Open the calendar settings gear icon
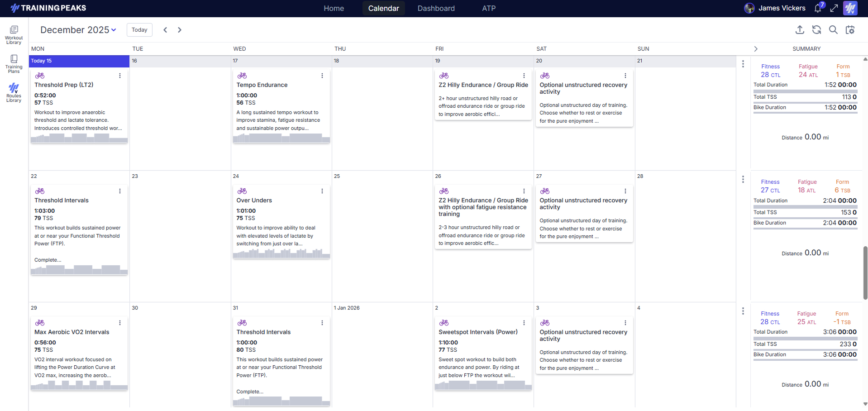Viewport: 868px width, 411px height. pyautogui.click(x=850, y=30)
